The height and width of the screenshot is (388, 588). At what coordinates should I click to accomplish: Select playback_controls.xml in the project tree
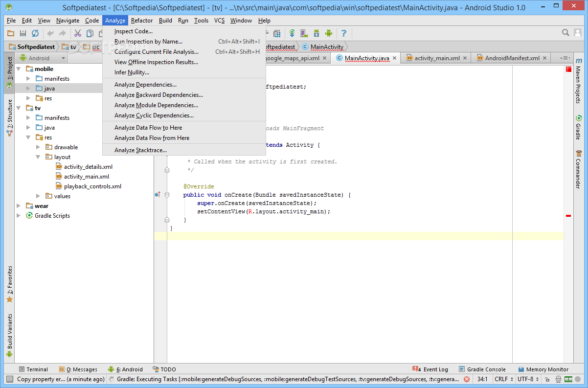coord(92,186)
